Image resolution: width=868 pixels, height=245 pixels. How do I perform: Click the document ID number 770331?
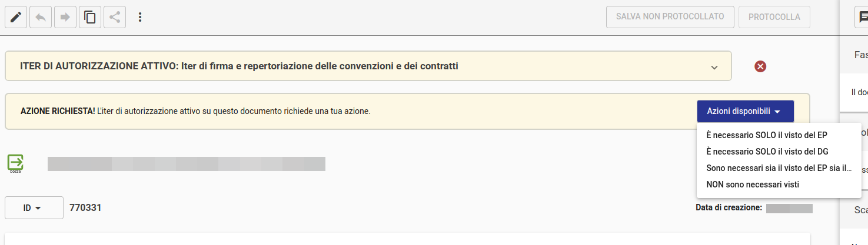pos(85,207)
